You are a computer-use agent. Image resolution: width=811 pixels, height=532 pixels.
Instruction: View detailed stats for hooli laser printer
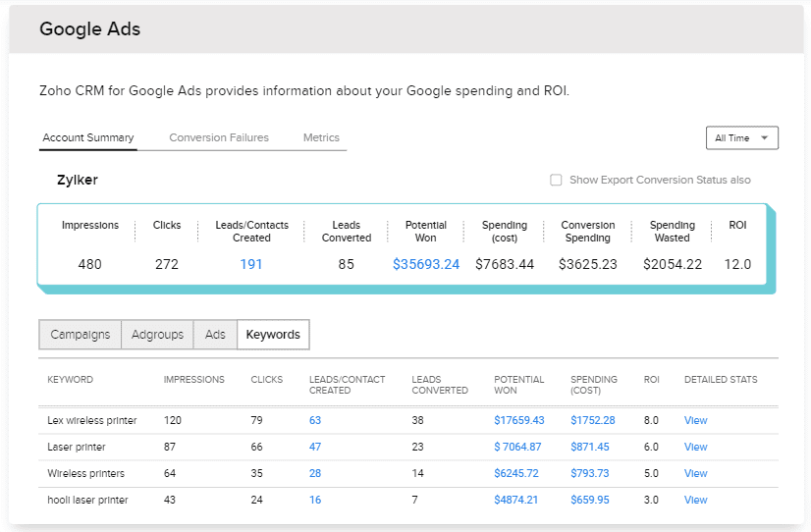(x=696, y=500)
